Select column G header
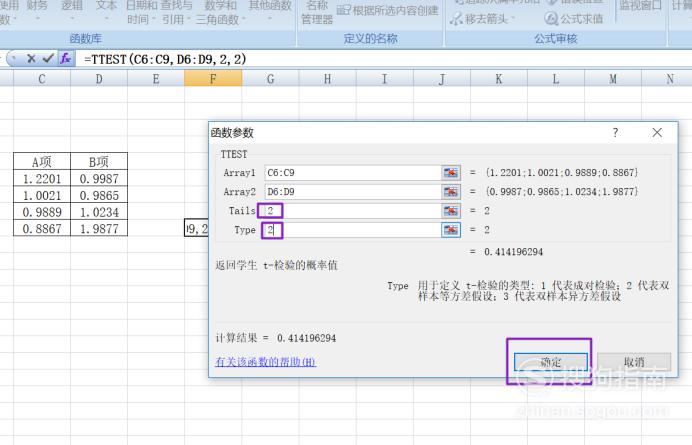The width and height of the screenshot is (692, 445). (x=271, y=79)
